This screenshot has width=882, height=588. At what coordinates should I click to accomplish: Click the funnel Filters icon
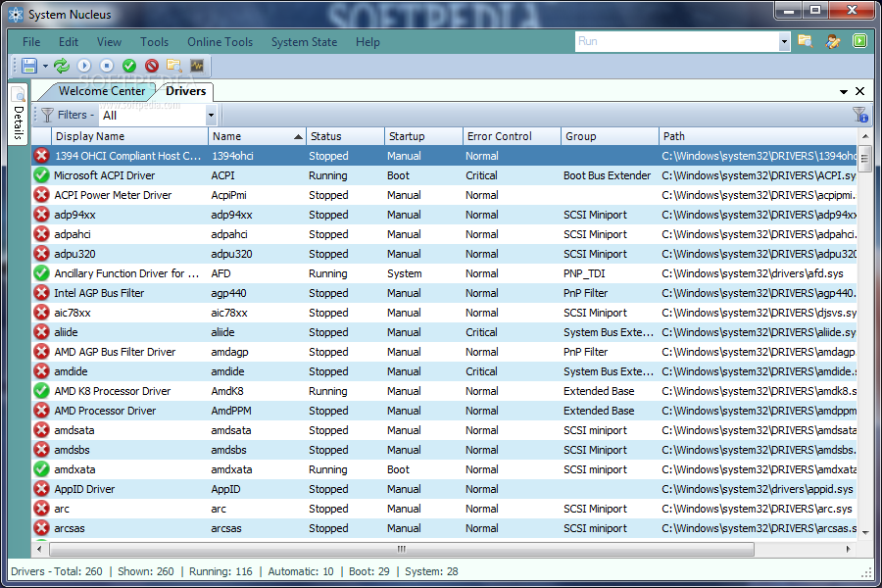pyautogui.click(x=48, y=115)
